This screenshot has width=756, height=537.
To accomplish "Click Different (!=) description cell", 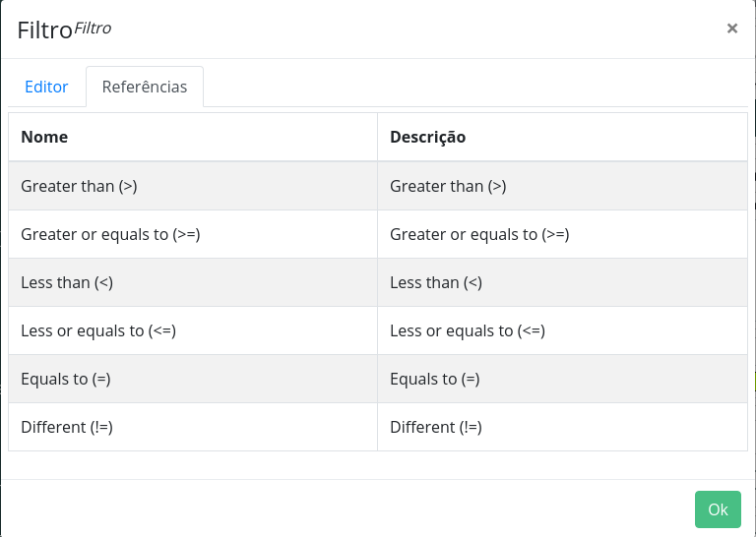I will [562, 427].
